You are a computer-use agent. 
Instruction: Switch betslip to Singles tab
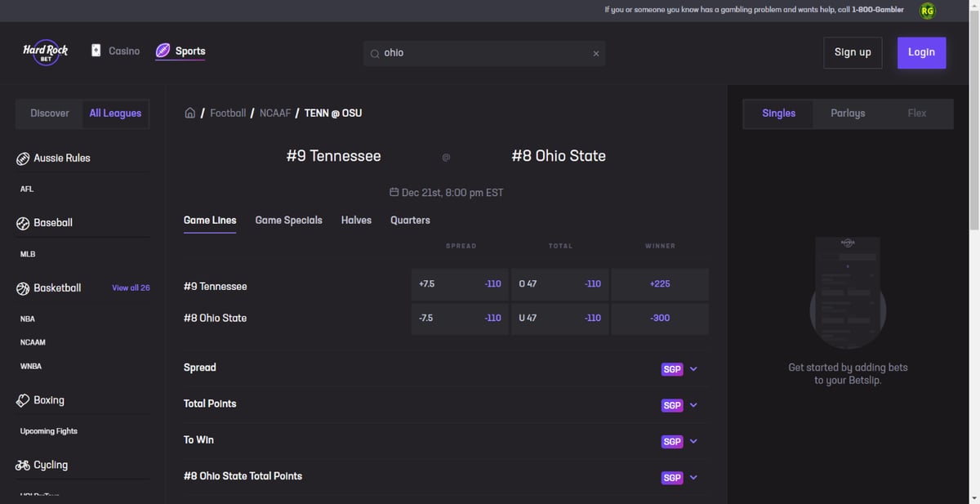click(778, 114)
